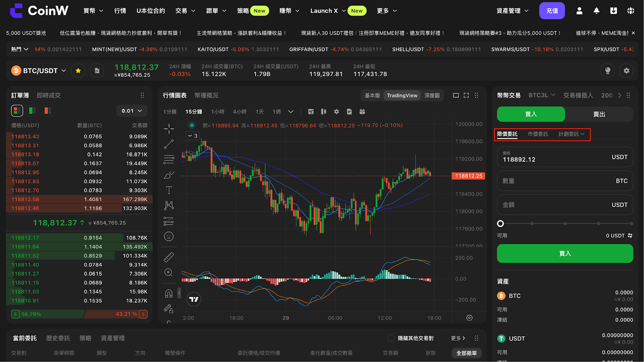The image size is (644, 362).
Task: Select 深度圖 chart view
Action: coord(432,95)
